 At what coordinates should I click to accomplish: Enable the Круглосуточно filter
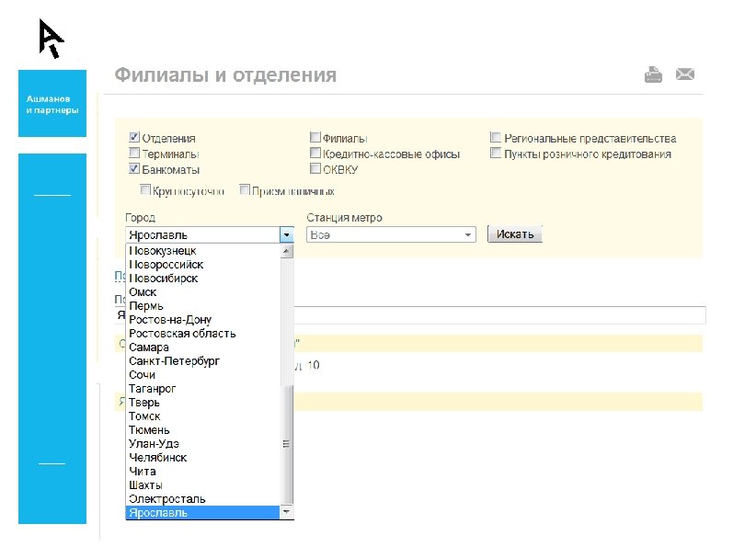click(145, 188)
